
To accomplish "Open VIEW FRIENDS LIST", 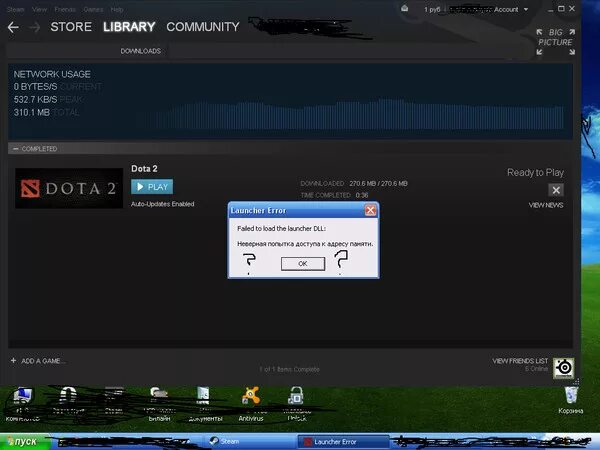I will pos(520,361).
